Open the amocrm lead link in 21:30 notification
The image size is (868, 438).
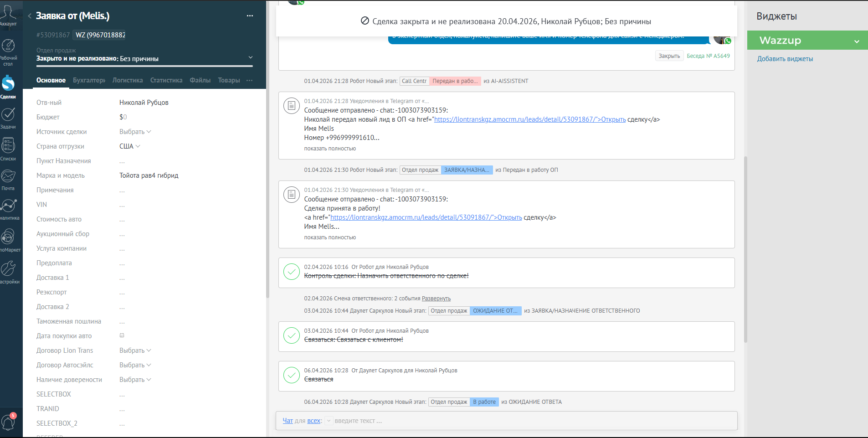tap(426, 217)
